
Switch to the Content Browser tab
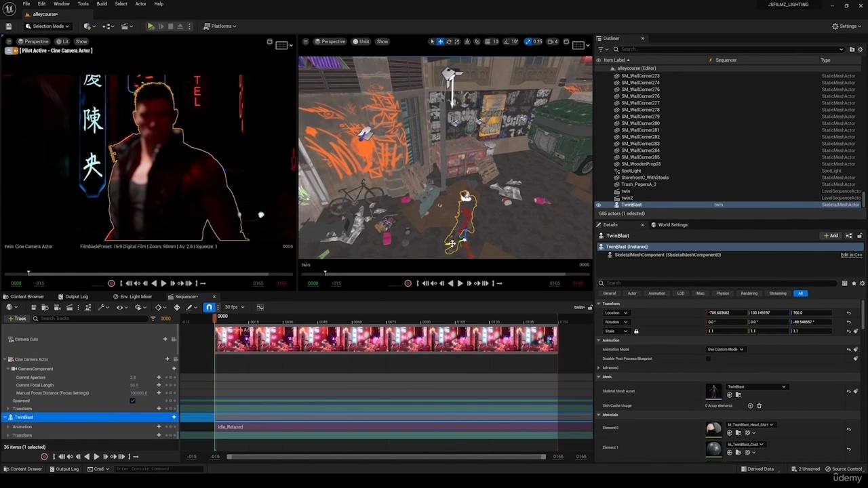tap(24, 296)
